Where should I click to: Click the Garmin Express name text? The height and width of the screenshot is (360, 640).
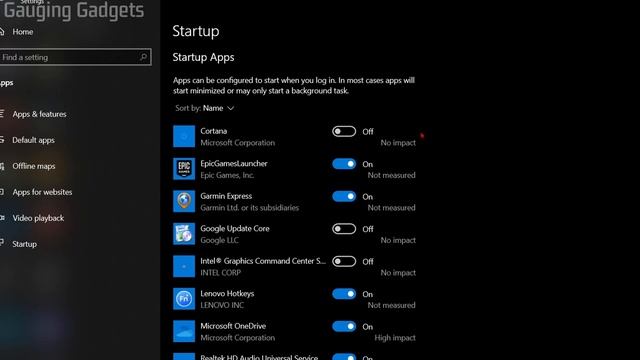pos(226,196)
